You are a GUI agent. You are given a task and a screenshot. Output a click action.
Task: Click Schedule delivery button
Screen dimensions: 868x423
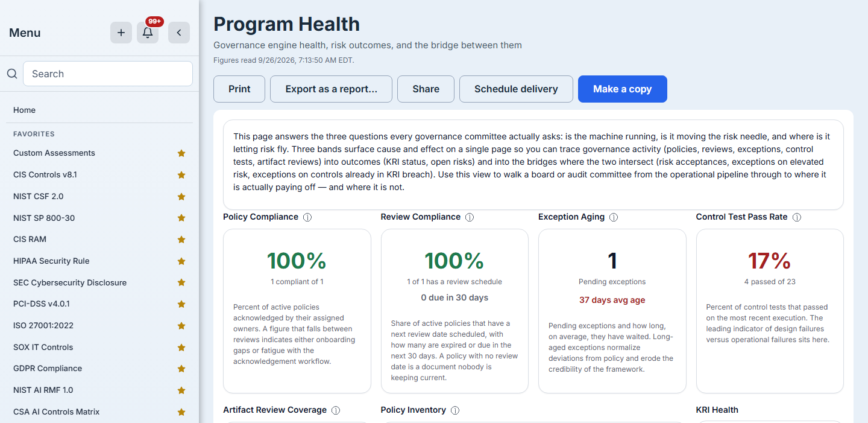(x=516, y=89)
